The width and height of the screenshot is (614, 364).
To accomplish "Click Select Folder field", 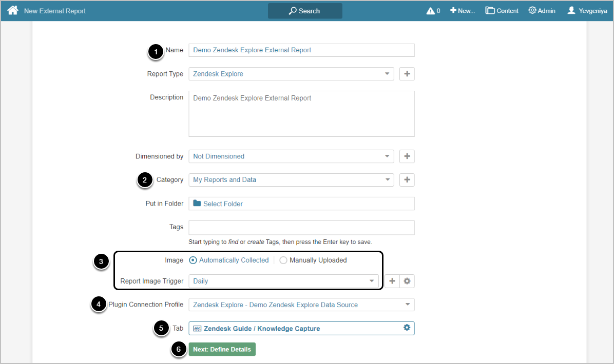I will pos(301,204).
